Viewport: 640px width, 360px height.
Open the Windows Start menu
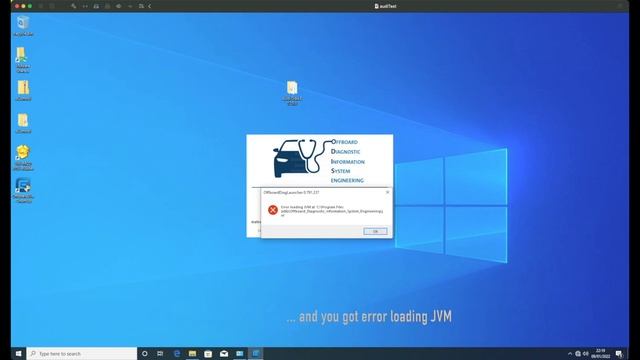(x=18, y=353)
